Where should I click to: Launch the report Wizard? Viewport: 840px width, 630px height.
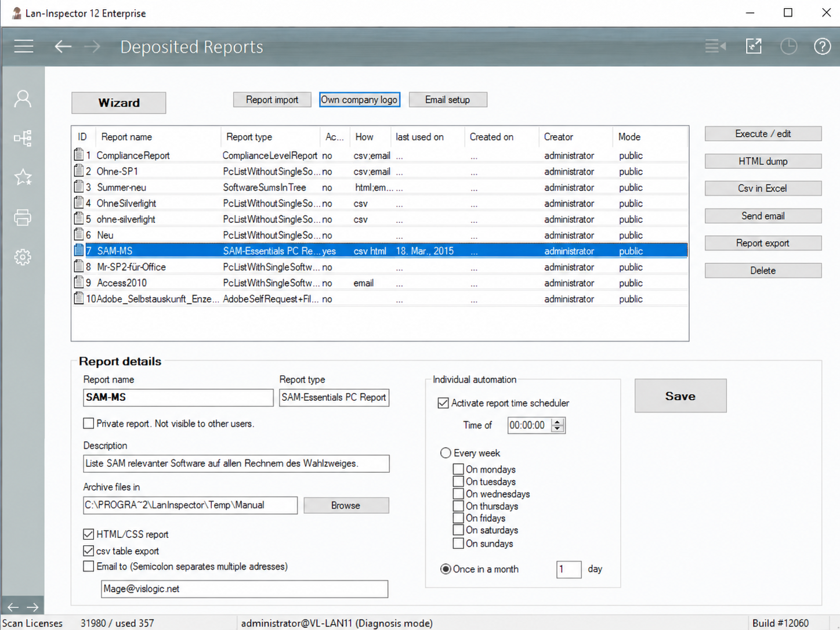click(119, 103)
